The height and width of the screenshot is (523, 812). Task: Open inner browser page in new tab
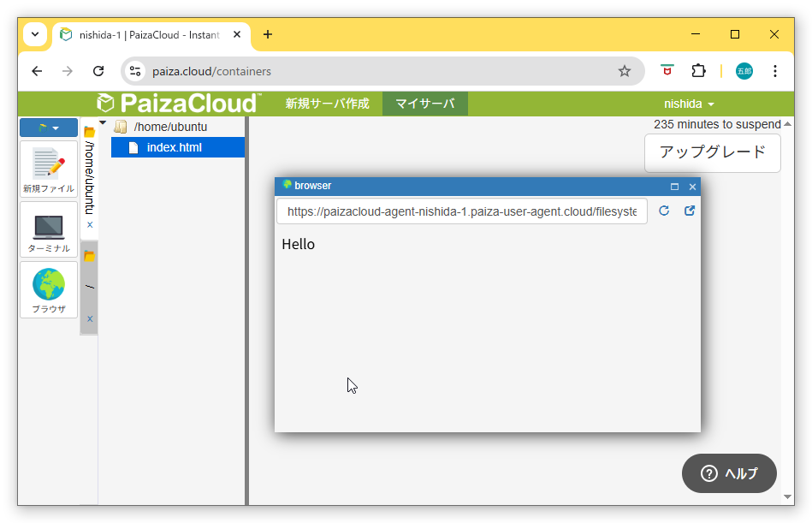[690, 211]
